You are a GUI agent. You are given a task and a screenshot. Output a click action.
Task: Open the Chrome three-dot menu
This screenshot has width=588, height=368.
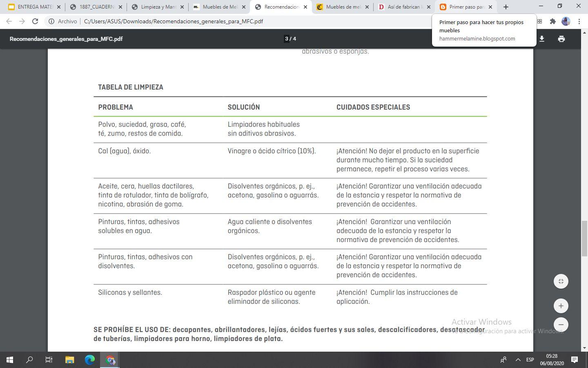pyautogui.click(x=579, y=21)
